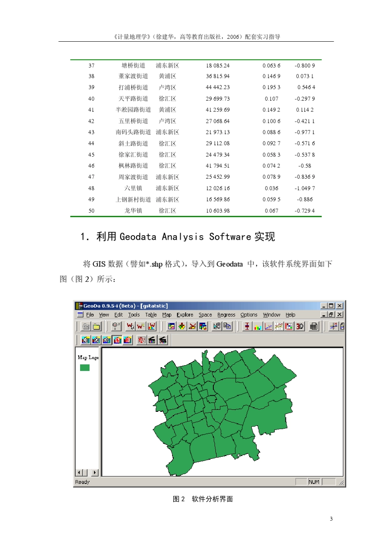Click the document icon left of File menu
This screenshot has width=392, height=555.
click(x=80, y=315)
